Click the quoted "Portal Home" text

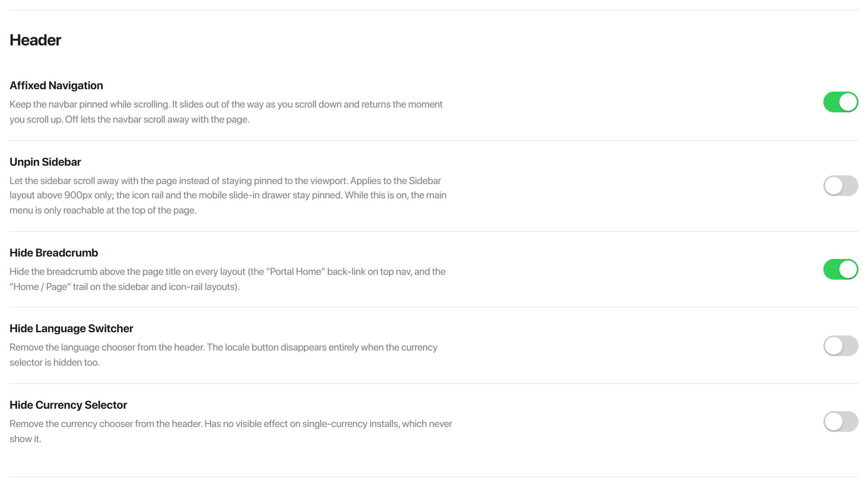pos(295,272)
